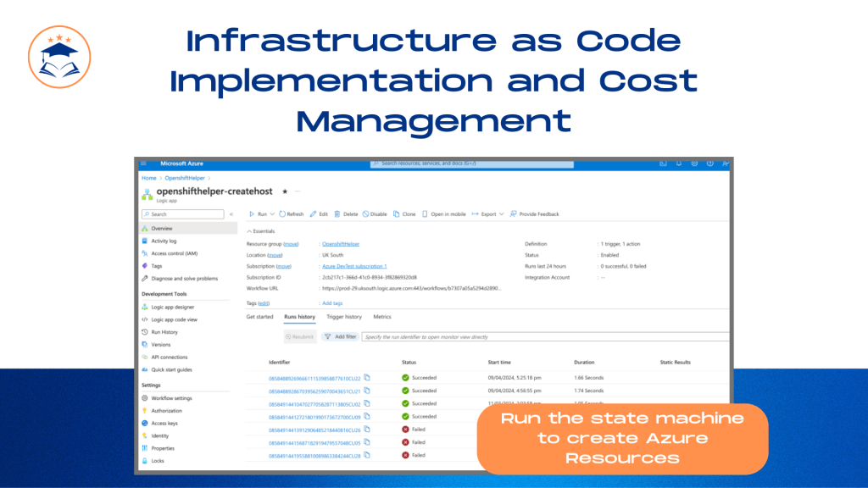Click the orange graduation cap logo
This screenshot has height=488, width=868.
(59, 57)
